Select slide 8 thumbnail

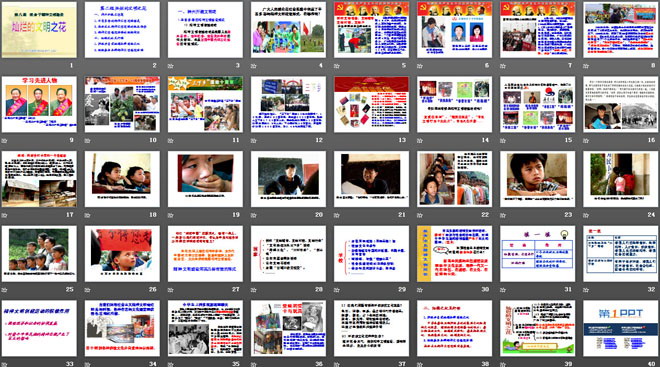(621, 29)
